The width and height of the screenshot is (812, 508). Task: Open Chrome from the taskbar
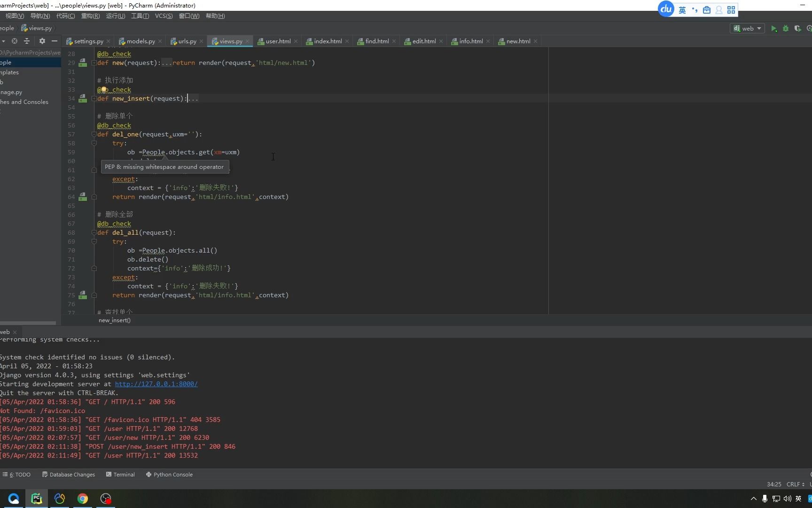tap(83, 499)
